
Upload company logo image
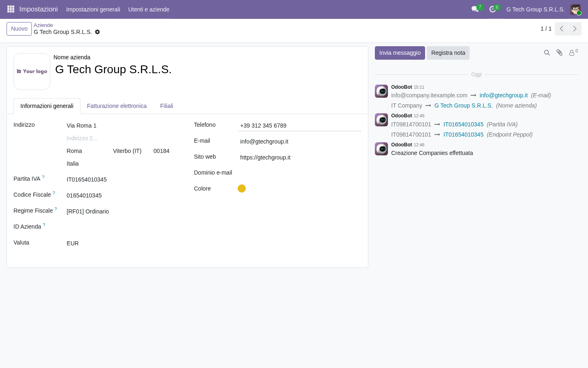point(32,72)
